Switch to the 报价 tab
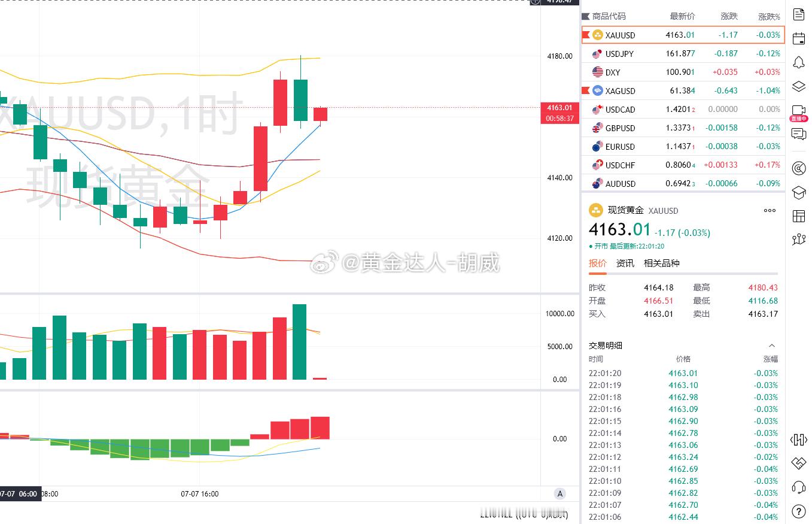Screen dimensions: 812x524 pos(597,263)
